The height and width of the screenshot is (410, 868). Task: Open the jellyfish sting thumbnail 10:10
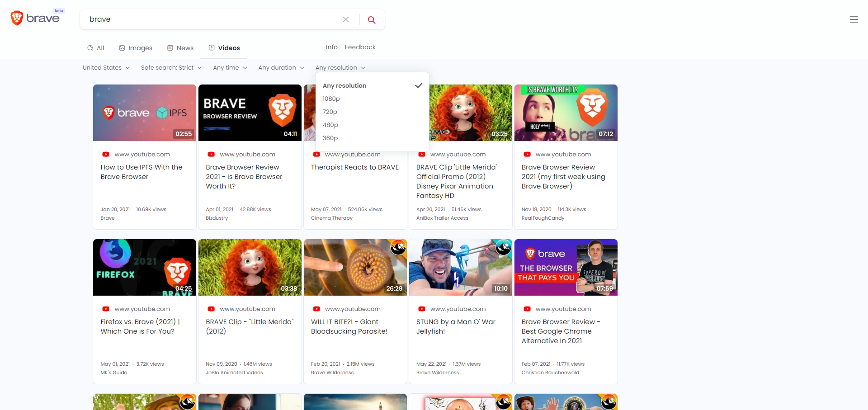pos(461,267)
